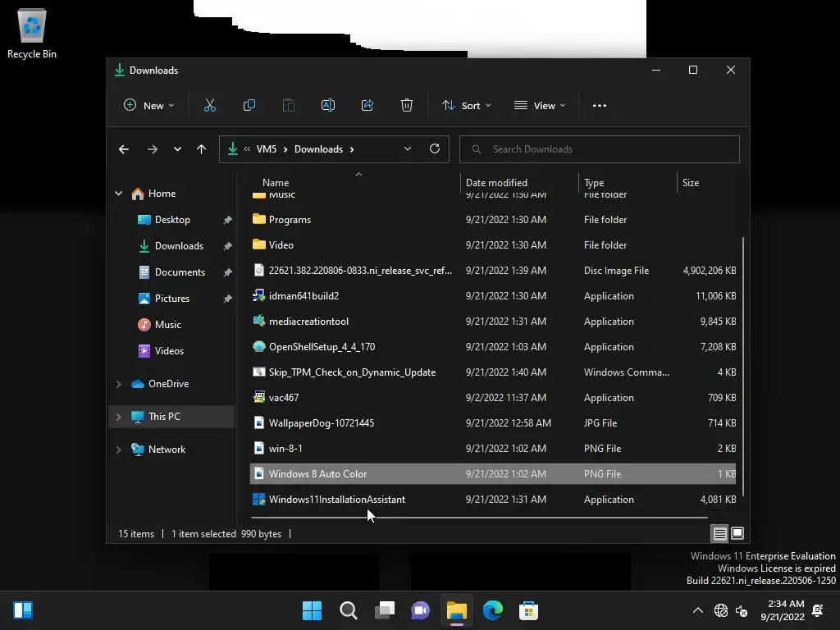Open Microsoft Store from the taskbar

pyautogui.click(x=529, y=610)
